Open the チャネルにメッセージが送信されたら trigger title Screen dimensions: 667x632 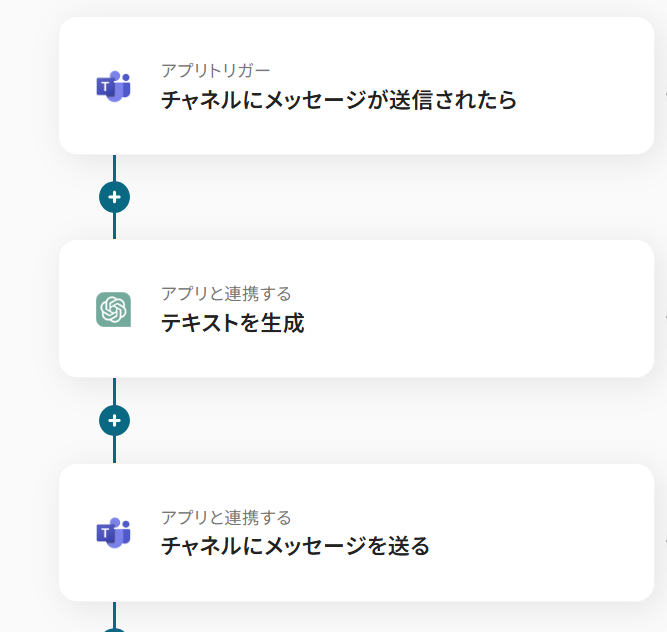(x=339, y=100)
